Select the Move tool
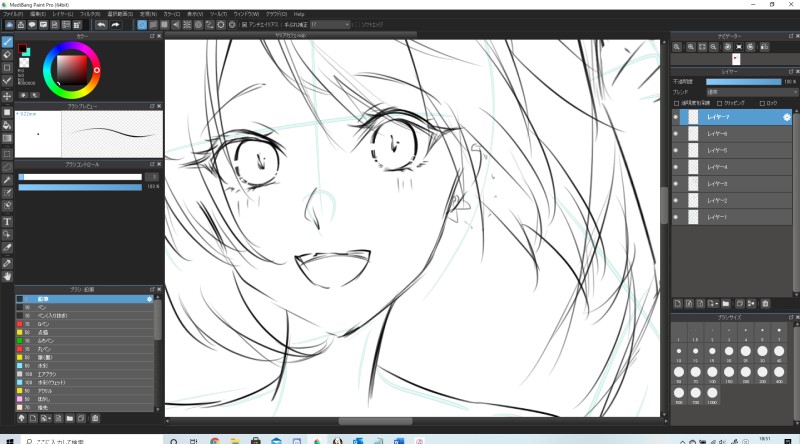Viewport: 800px width, 444px height. (7, 96)
